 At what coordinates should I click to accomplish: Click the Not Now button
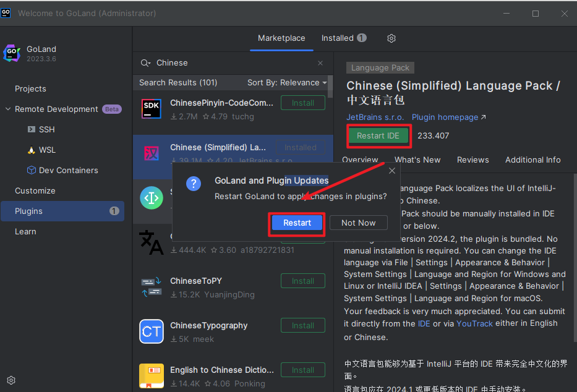click(359, 223)
